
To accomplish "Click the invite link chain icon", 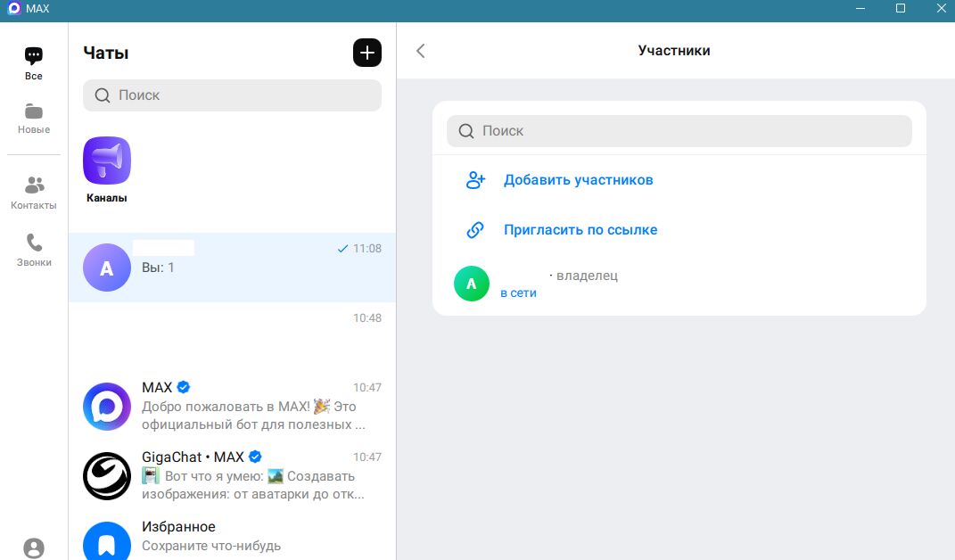I will [475, 230].
